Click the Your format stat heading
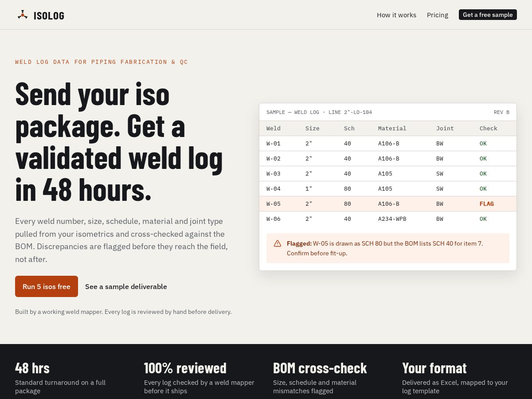The height and width of the screenshot is (399, 532). click(x=434, y=368)
